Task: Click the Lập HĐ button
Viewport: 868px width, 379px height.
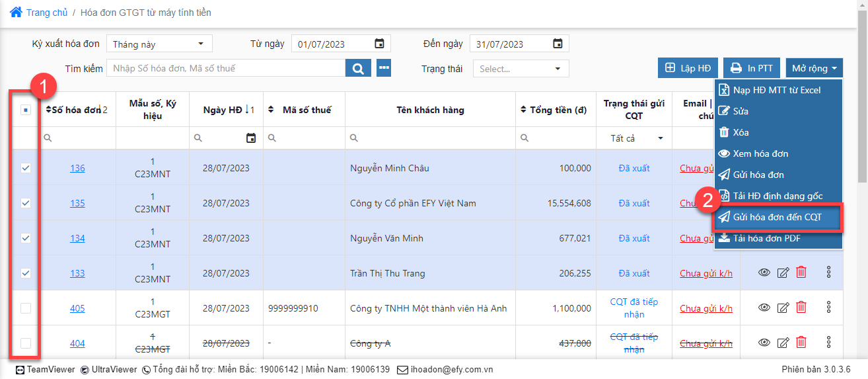Action: 688,68
